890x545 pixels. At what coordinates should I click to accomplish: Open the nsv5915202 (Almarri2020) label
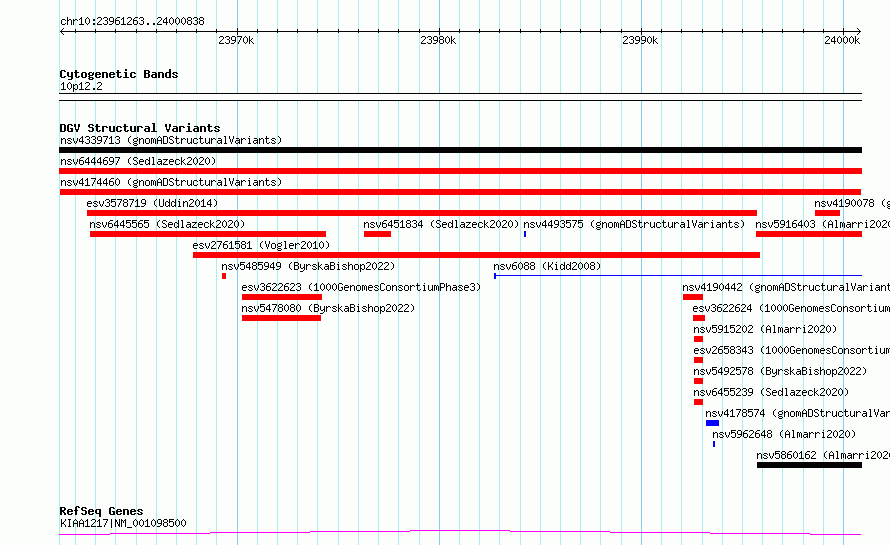click(765, 329)
